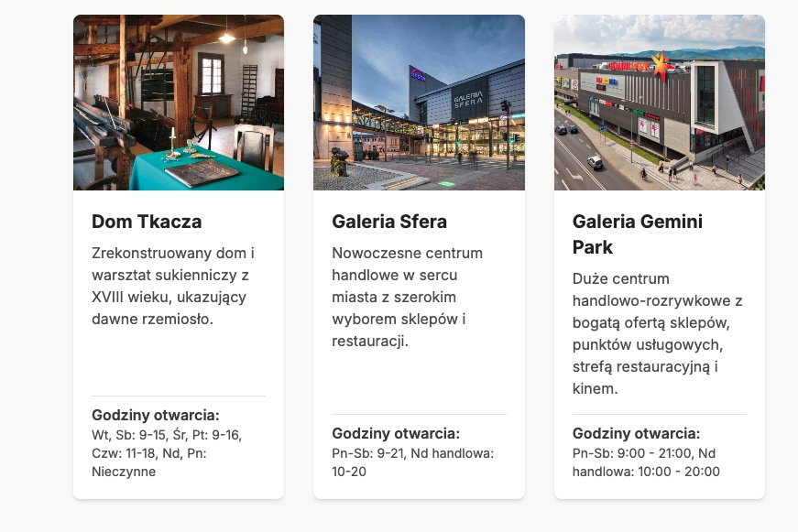Open the Dom Tkacza interior photo
Viewport: 798px width, 532px height.
[179, 103]
